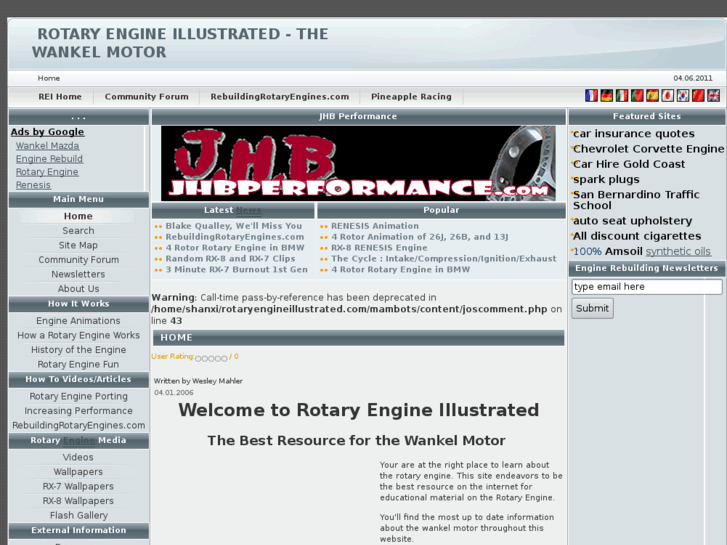Open '4 Rotor Animation of 26J, 26B, and 13J'
This screenshot has height=545, width=727.
coord(420,237)
